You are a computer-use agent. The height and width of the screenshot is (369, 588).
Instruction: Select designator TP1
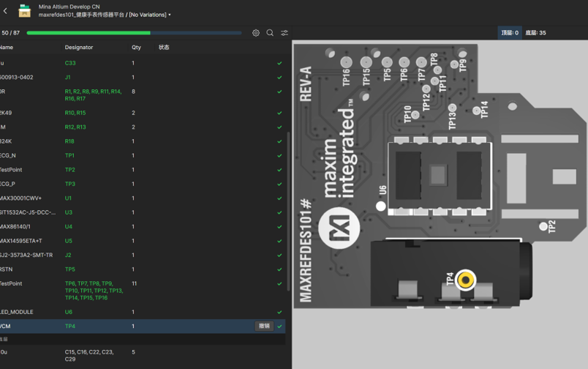(x=69, y=155)
